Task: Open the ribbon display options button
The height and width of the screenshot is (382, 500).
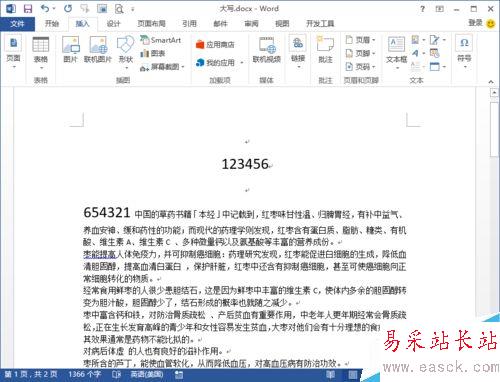Action: tap(440, 9)
